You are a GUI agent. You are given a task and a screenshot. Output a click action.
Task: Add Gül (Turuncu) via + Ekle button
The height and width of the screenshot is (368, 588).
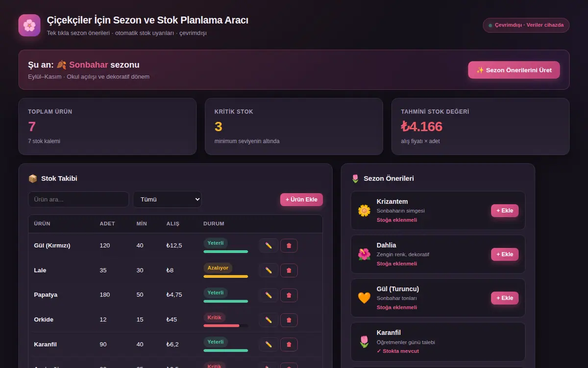click(x=505, y=298)
